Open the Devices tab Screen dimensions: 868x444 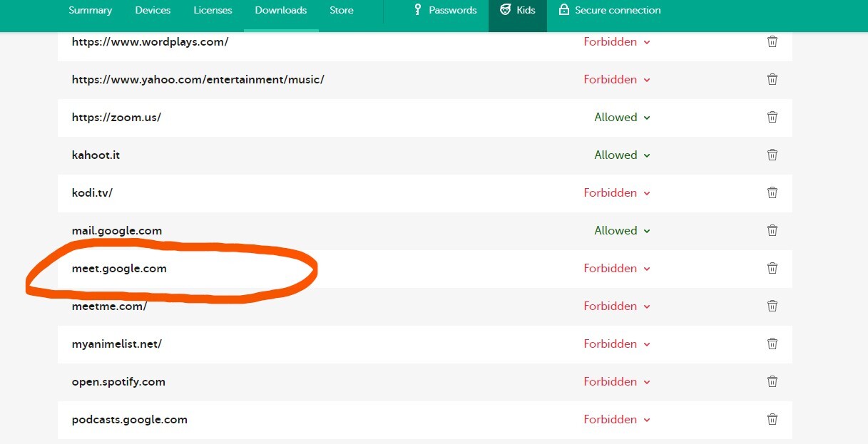tap(153, 10)
